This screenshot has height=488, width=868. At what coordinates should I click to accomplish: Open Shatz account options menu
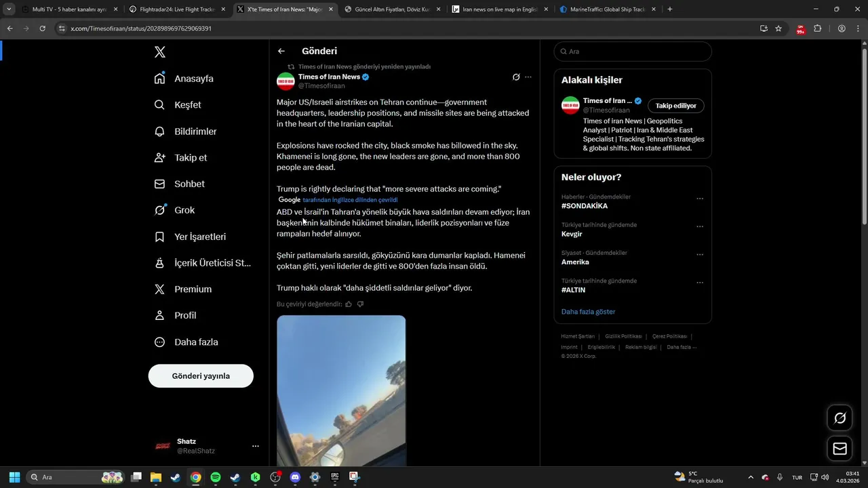tap(255, 446)
